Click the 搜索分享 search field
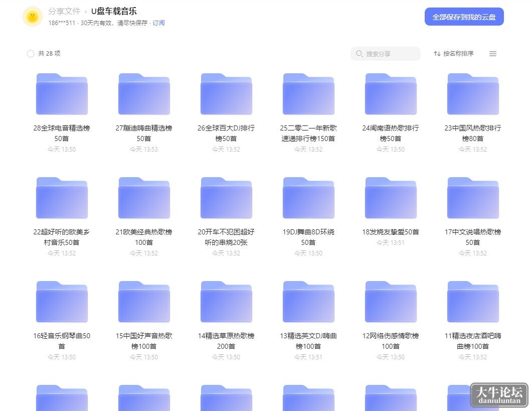 [x=386, y=54]
